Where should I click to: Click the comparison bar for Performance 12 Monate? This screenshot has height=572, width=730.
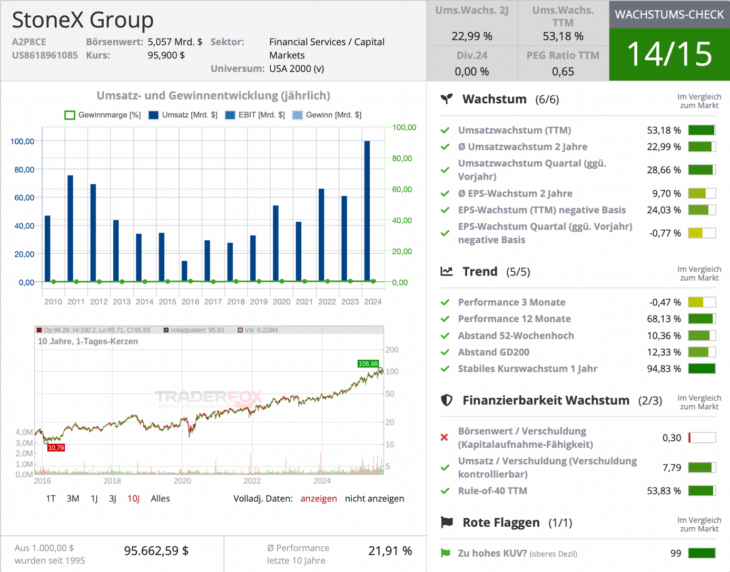click(701, 319)
